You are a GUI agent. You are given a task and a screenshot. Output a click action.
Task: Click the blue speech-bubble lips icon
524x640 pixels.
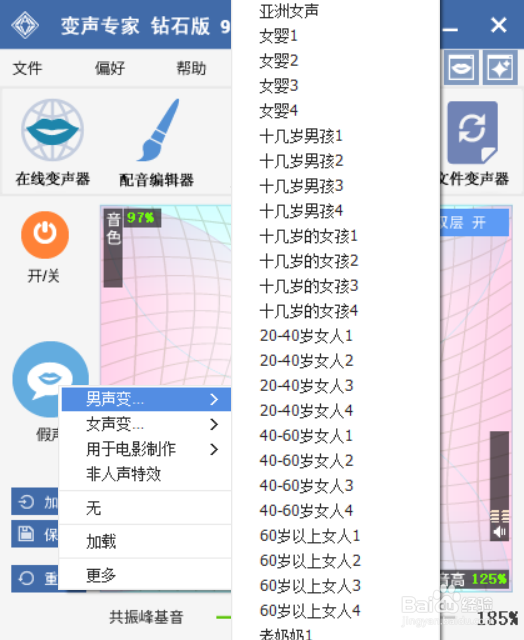[x=51, y=379]
